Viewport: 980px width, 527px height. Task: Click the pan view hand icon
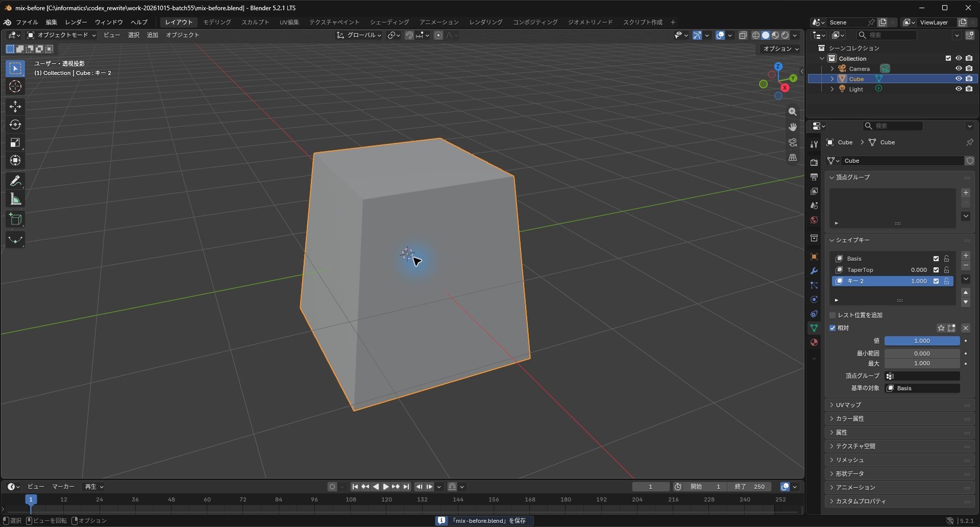point(792,127)
